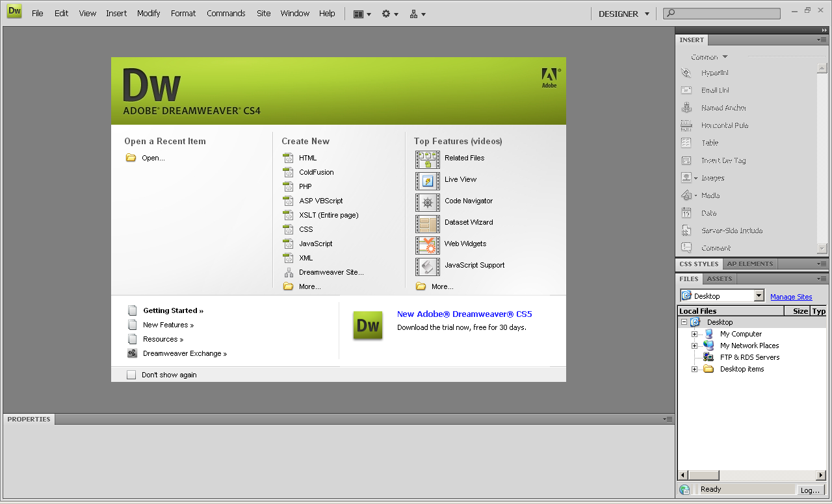Switch to the Assets tab

[720, 279]
